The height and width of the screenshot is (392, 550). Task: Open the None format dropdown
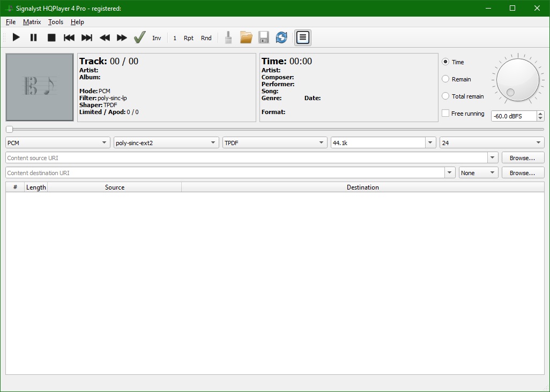point(479,172)
